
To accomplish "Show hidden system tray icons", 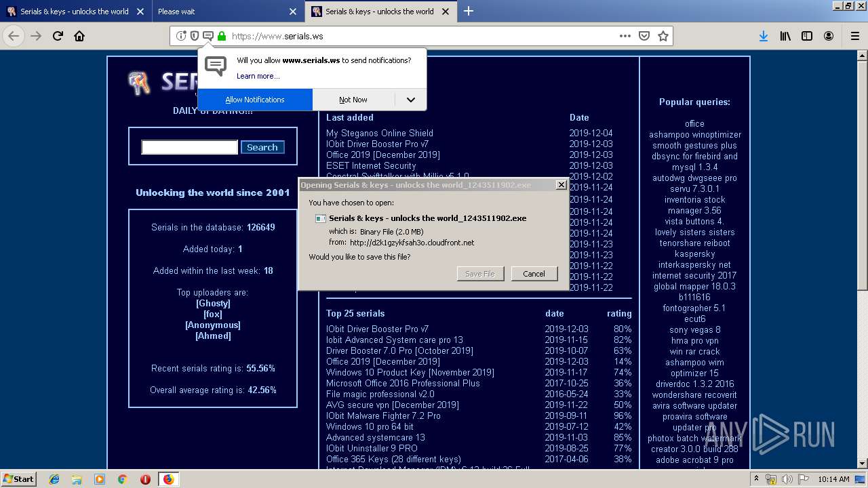I will [x=756, y=479].
